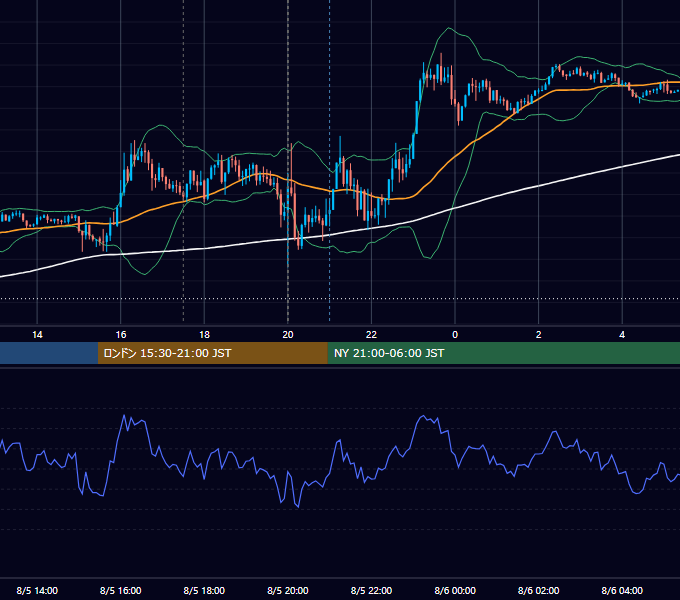The image size is (680, 600).
Task: Click hour label 2 on the upper axis
Action: tap(539, 334)
